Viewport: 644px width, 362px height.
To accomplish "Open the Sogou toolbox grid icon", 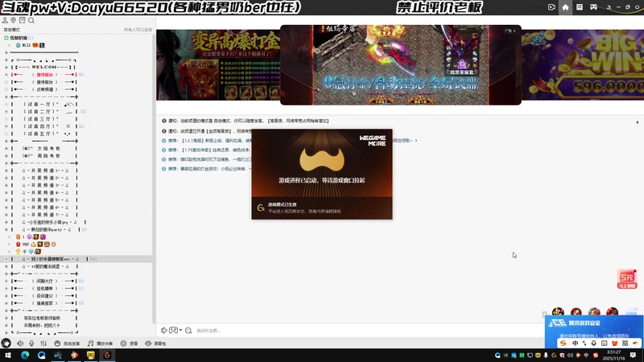I will (625, 343).
